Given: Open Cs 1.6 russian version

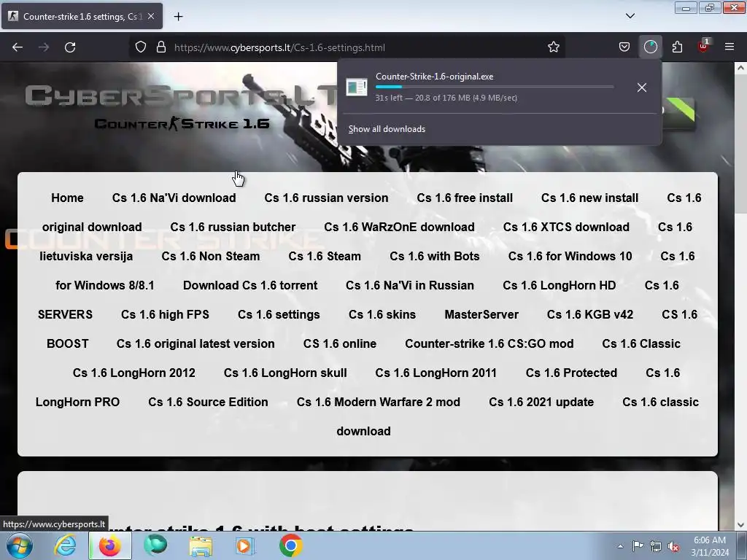Looking at the screenshot, I should tap(326, 198).
